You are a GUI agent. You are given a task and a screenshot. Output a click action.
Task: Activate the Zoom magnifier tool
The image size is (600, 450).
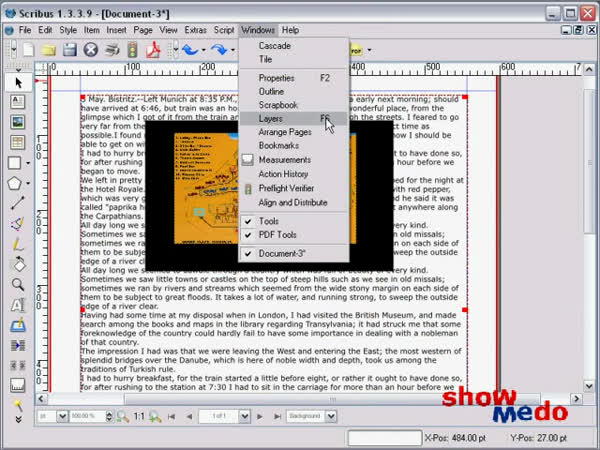coord(18,284)
